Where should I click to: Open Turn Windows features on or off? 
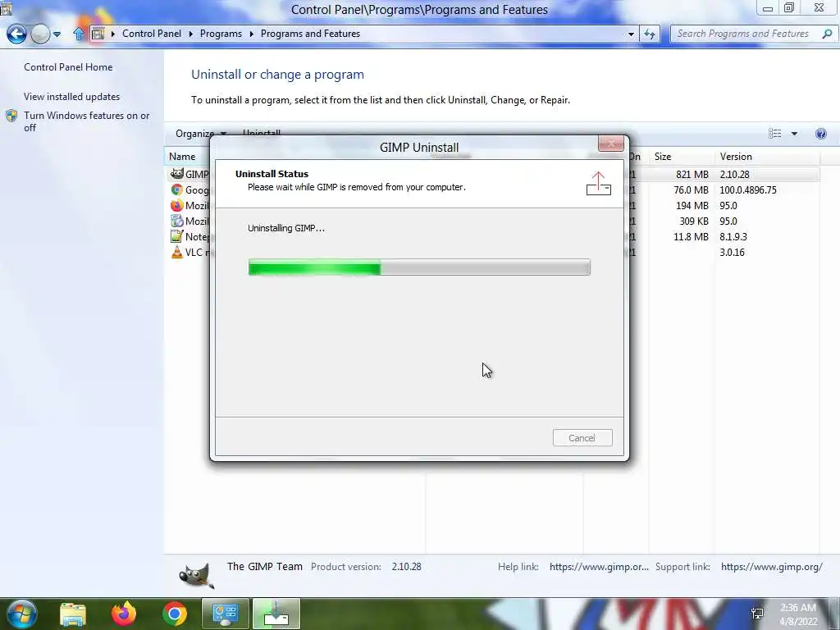coord(87,121)
